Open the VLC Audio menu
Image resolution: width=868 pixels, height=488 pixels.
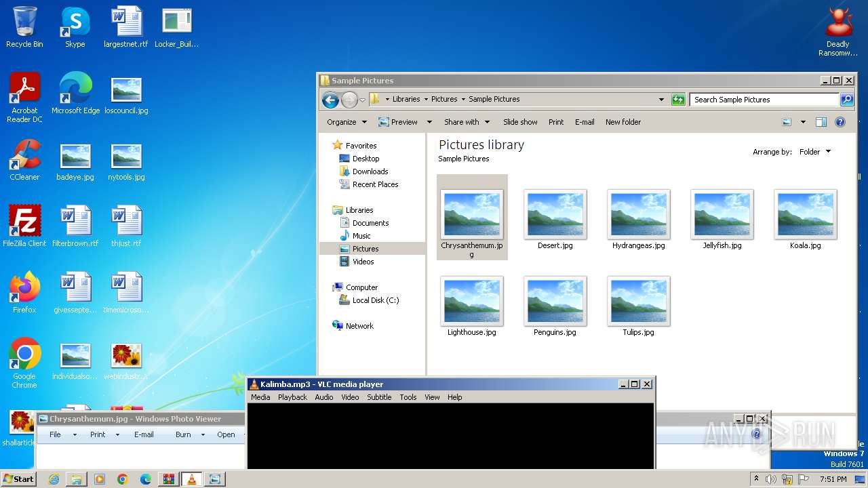click(x=324, y=397)
